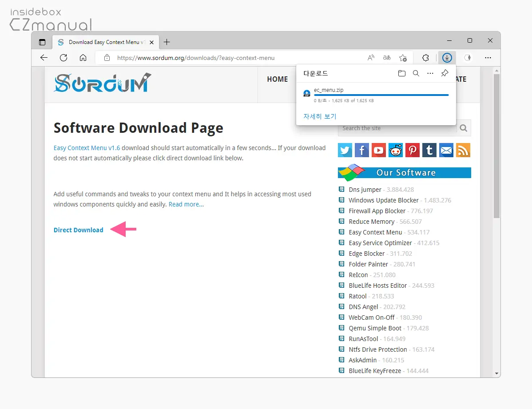Click the Our Software banner

point(405,172)
